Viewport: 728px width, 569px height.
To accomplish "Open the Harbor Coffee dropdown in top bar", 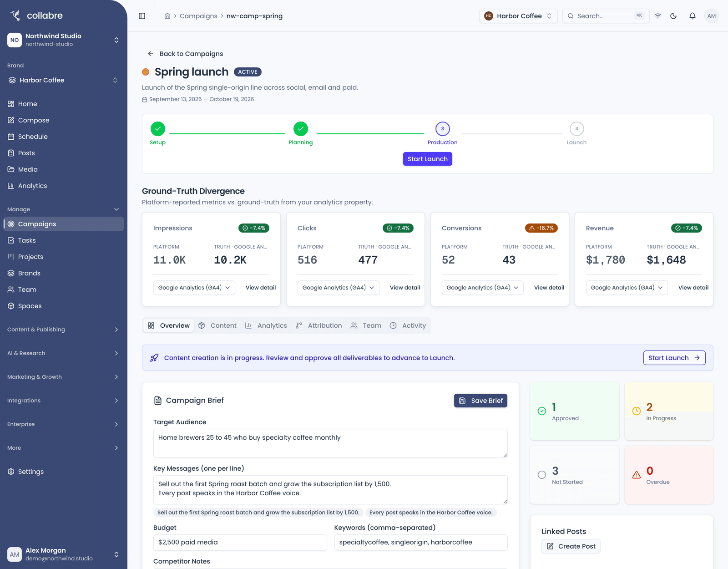I will point(518,16).
